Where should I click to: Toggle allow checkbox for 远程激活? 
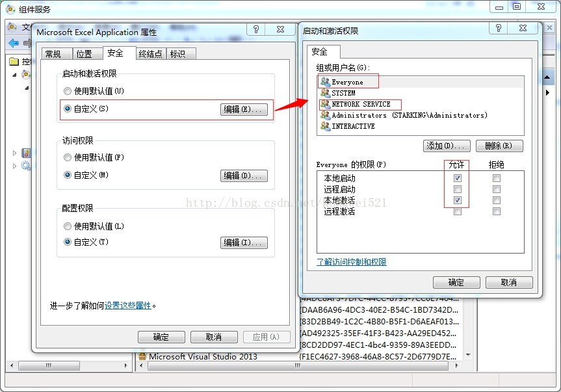[x=457, y=211]
